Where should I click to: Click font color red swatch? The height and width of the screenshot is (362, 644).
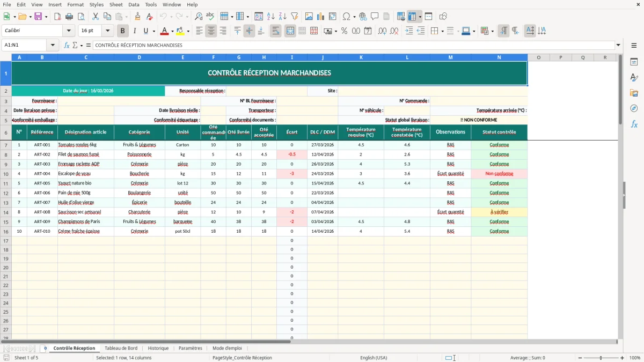[x=165, y=31]
